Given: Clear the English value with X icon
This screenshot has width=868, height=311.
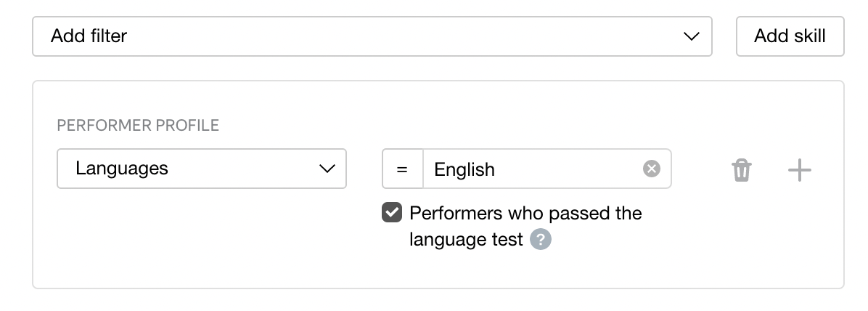Looking at the screenshot, I should 652,169.
